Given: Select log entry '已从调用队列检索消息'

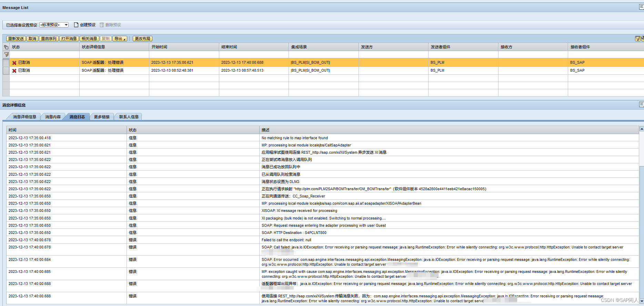Looking at the screenshot, I should click(281, 174).
